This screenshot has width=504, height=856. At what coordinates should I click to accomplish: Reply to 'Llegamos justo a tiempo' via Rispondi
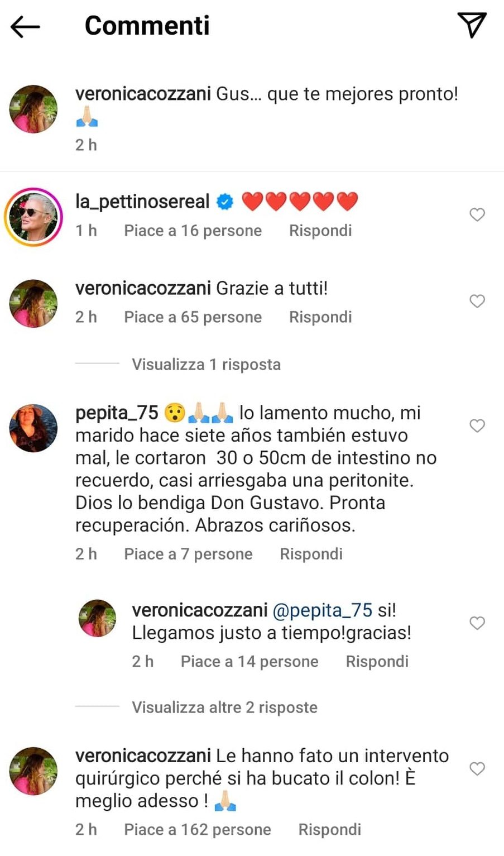tap(377, 662)
